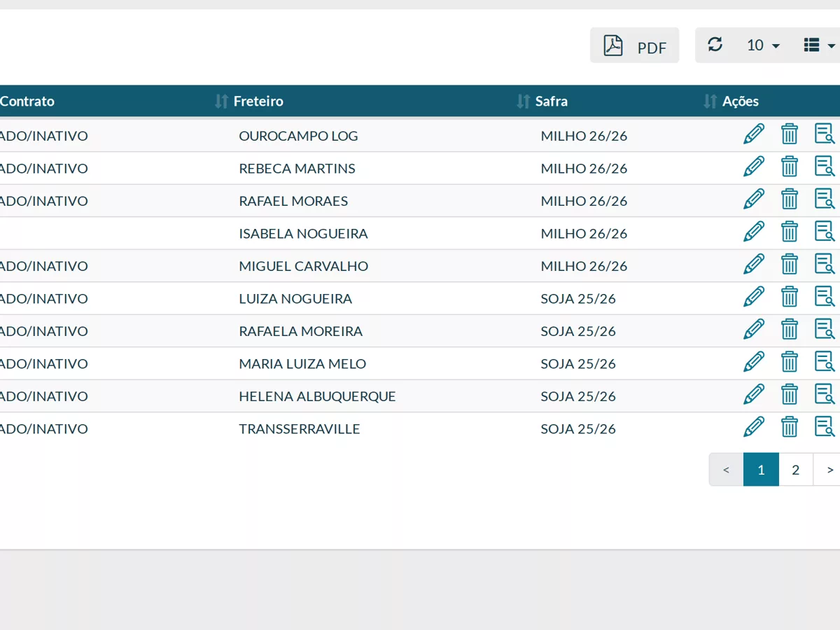Image resolution: width=840 pixels, height=630 pixels.
Task: Click the HELENA ALBUQUERQUE cell
Action: pyautogui.click(x=317, y=396)
